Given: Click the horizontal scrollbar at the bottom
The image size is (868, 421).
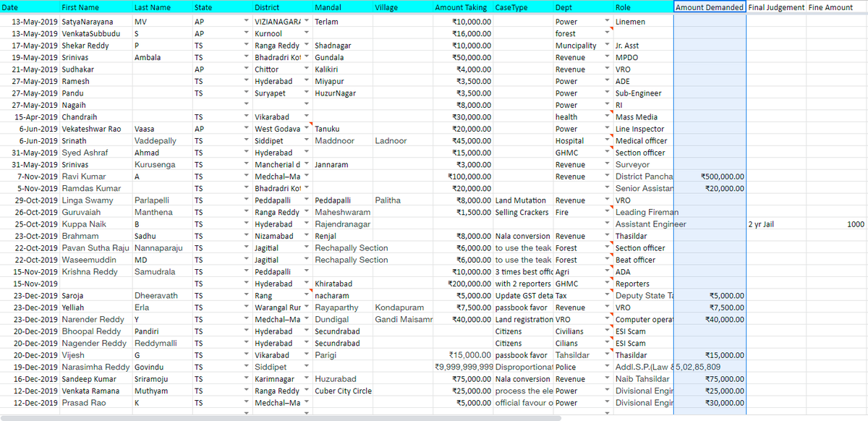Looking at the screenshot, I should [281, 418].
